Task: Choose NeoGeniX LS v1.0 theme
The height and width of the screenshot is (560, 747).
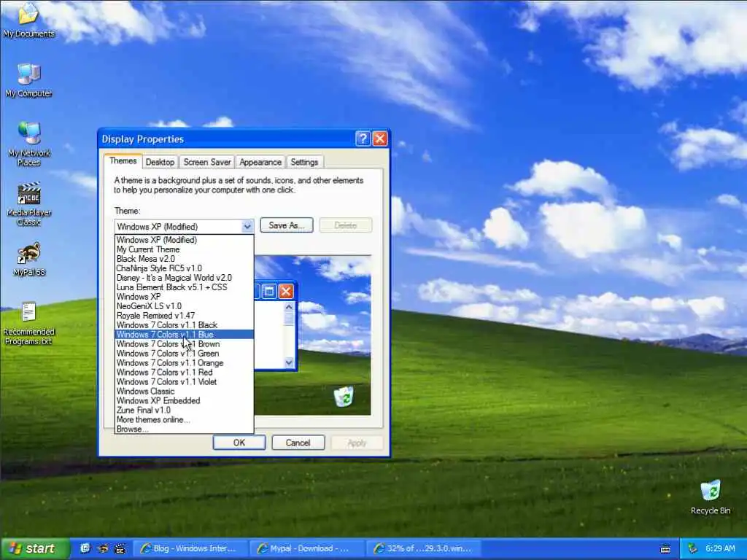Action: [185, 306]
